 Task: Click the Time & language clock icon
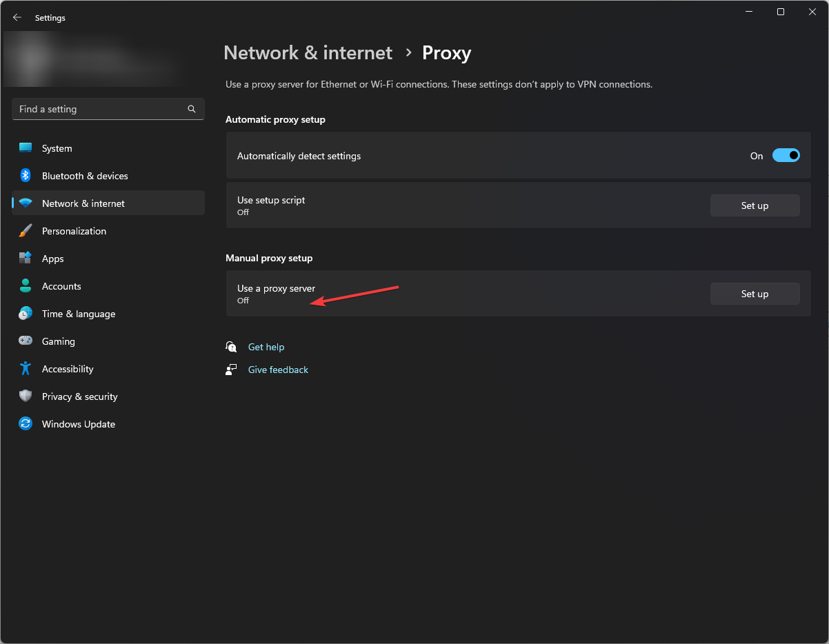(26, 314)
